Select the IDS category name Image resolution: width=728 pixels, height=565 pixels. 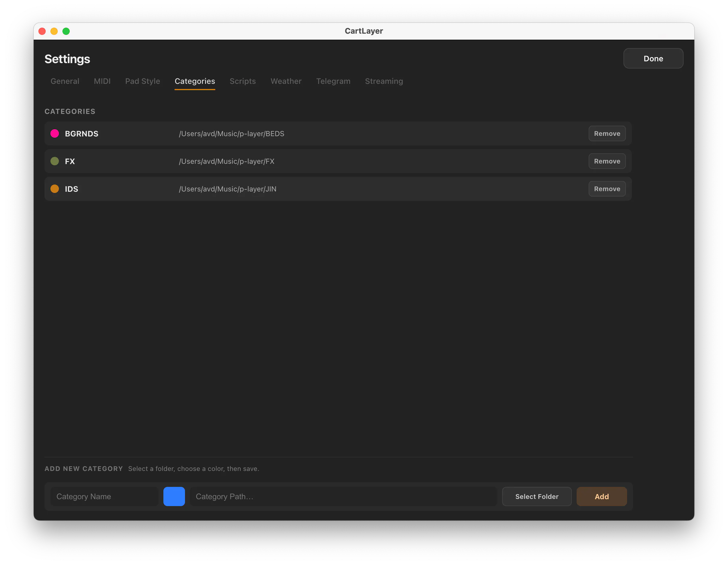click(71, 189)
